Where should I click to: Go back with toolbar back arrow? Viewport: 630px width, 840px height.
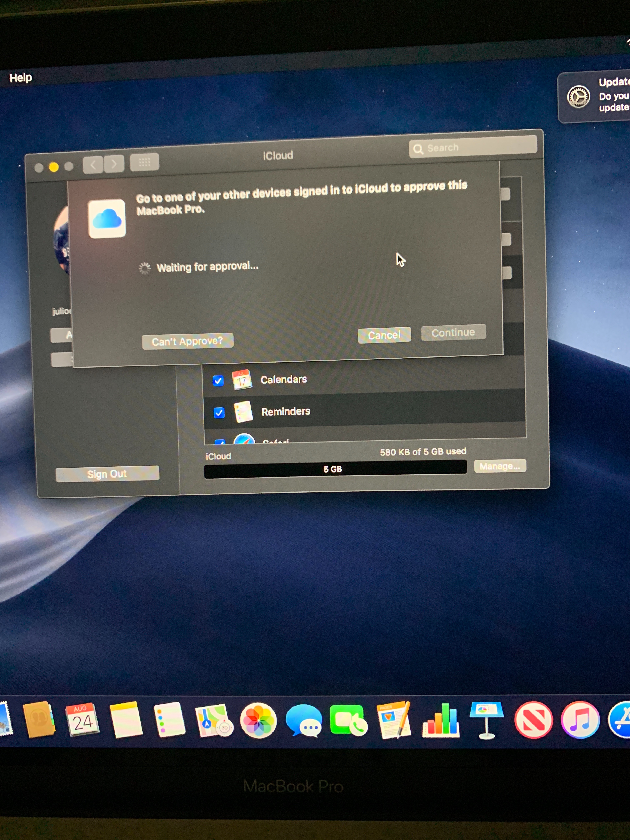93,165
